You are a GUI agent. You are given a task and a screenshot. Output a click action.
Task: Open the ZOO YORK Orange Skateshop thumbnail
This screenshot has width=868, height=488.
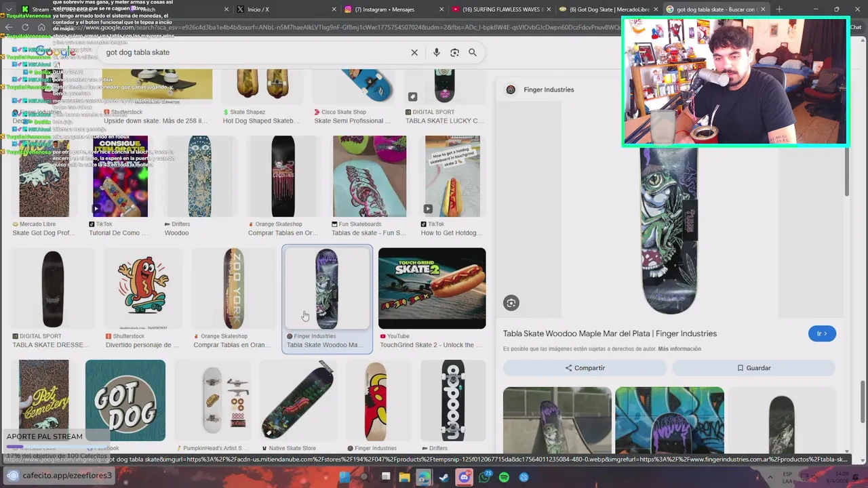(x=233, y=288)
